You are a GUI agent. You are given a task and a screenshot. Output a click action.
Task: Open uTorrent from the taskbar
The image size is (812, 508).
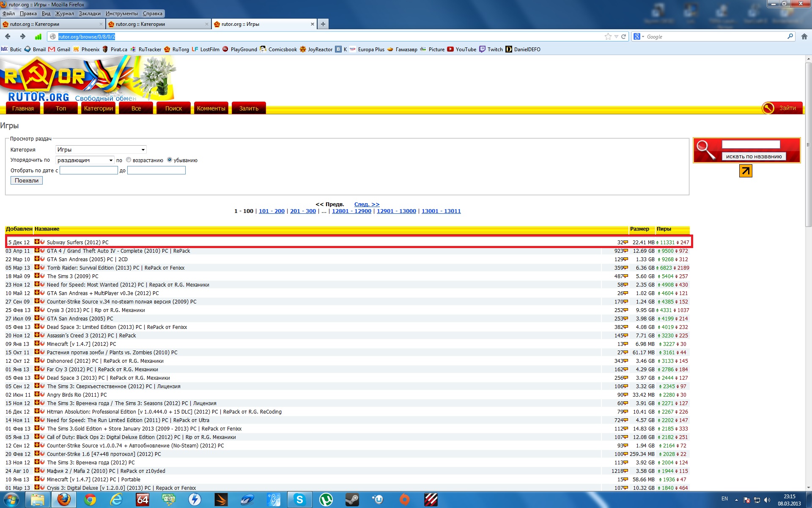326,500
